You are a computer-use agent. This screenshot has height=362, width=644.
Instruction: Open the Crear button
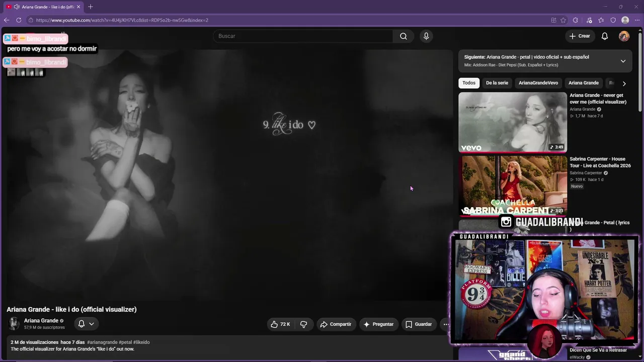580,36
